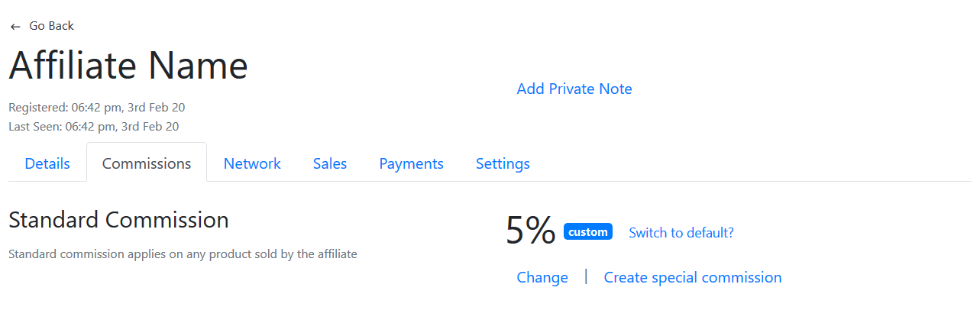Click the standard commission description text
The image size is (980, 310).
pos(183,253)
